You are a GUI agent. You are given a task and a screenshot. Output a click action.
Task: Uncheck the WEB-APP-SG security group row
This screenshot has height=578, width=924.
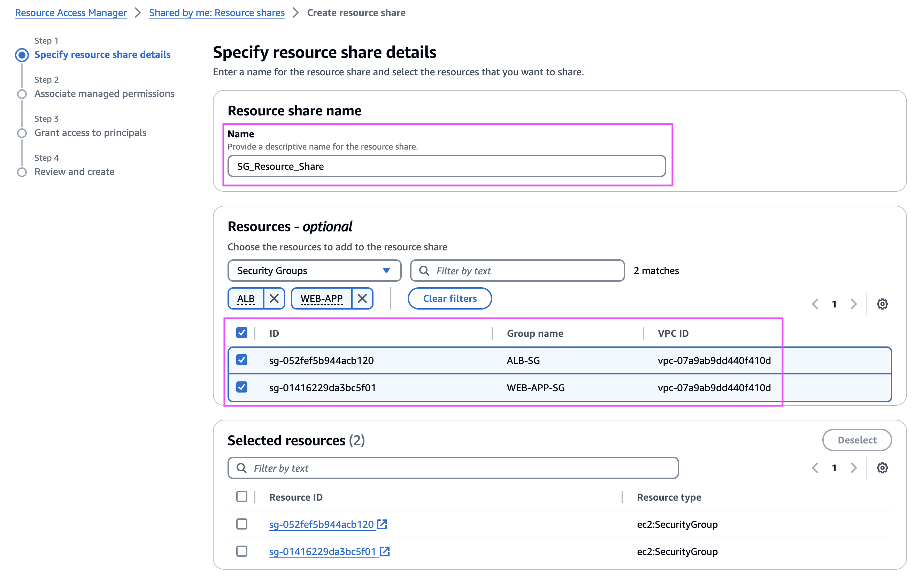point(241,387)
